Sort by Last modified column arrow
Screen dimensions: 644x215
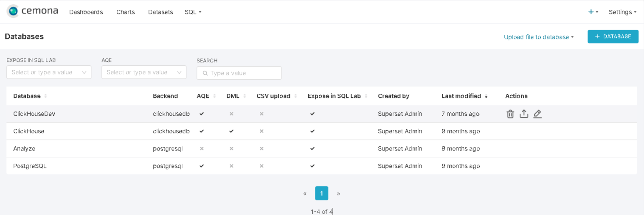(486, 97)
